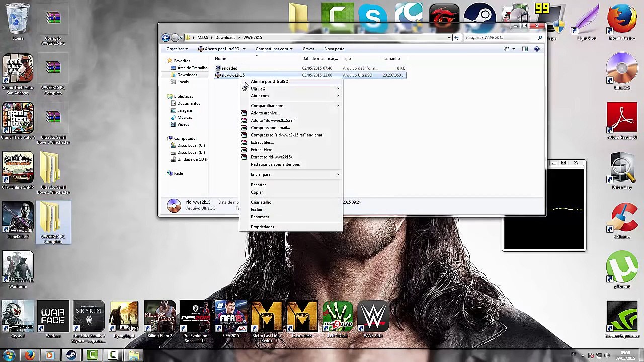Open dropdown arrow next to Aberto por UltraISO
Image resolution: width=644 pixels, height=362 pixels.
[x=244, y=49]
